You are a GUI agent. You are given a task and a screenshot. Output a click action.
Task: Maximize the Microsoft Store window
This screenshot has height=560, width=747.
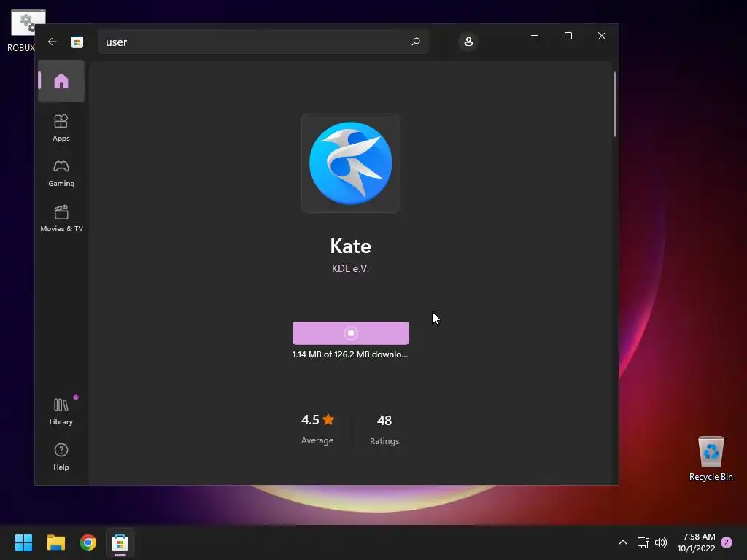tap(568, 36)
